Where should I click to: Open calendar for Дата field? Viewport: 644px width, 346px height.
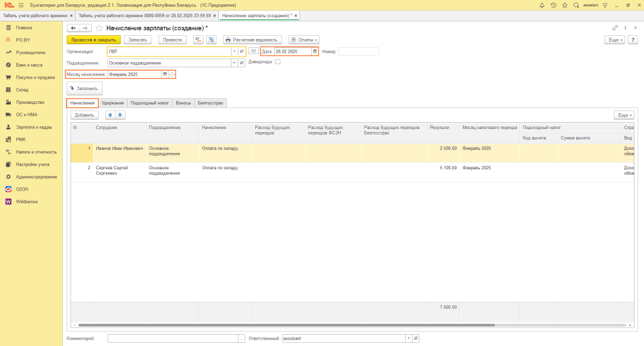[x=315, y=52]
